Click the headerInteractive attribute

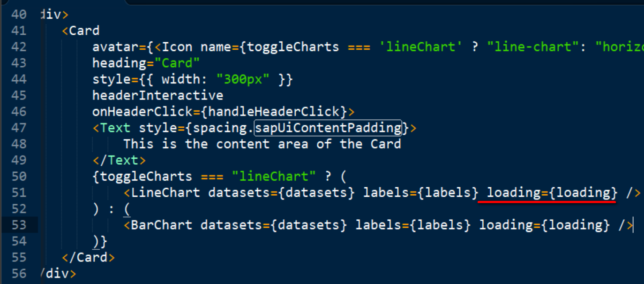coord(157,96)
